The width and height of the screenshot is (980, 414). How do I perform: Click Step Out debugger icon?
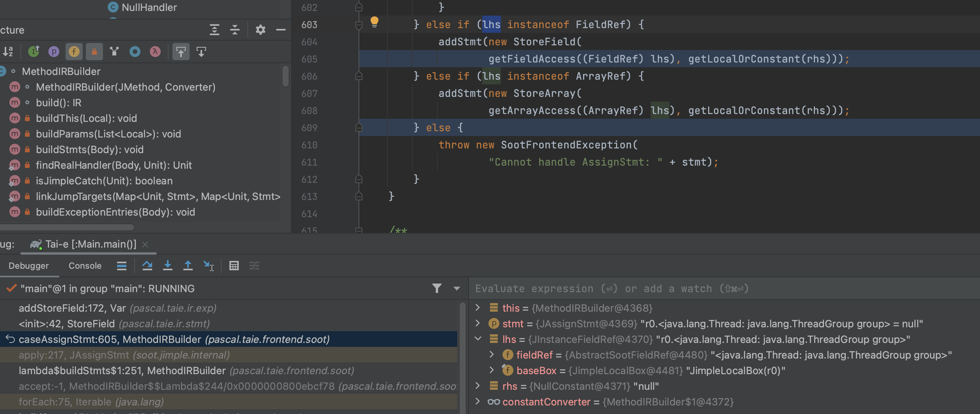188,266
